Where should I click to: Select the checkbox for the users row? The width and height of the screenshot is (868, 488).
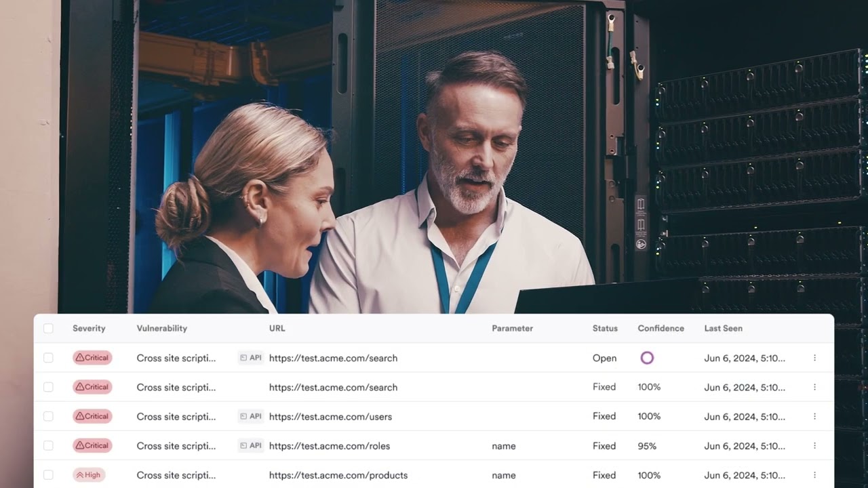click(x=48, y=416)
